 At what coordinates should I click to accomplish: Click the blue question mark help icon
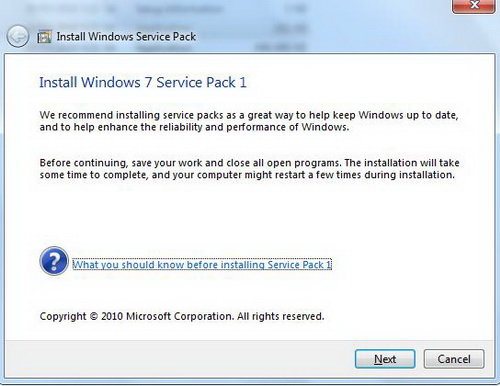(x=54, y=261)
